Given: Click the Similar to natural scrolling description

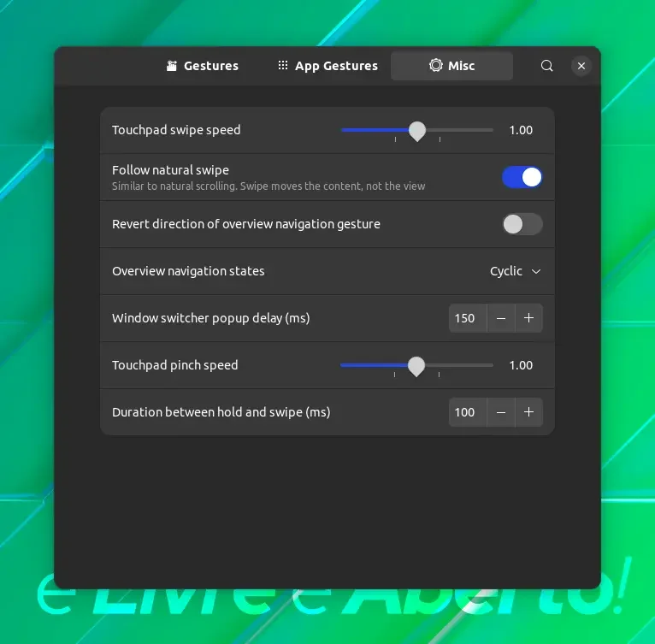Looking at the screenshot, I should coord(268,186).
